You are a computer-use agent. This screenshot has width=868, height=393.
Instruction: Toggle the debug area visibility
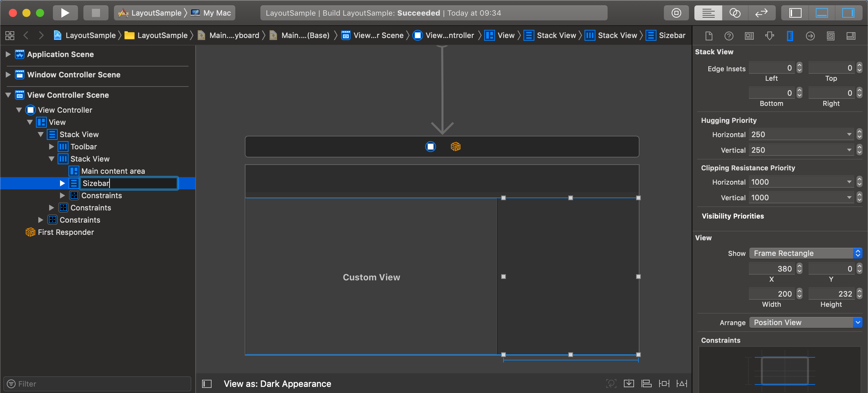pos(822,13)
